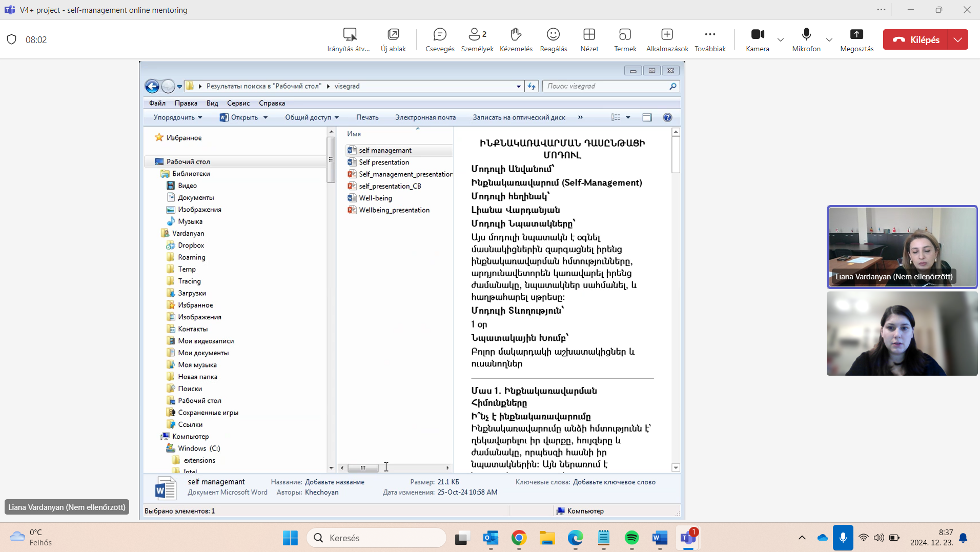Screen dimensions: 980x552
Task: Open the Kilépés leave options dropdown
Action: point(957,39)
